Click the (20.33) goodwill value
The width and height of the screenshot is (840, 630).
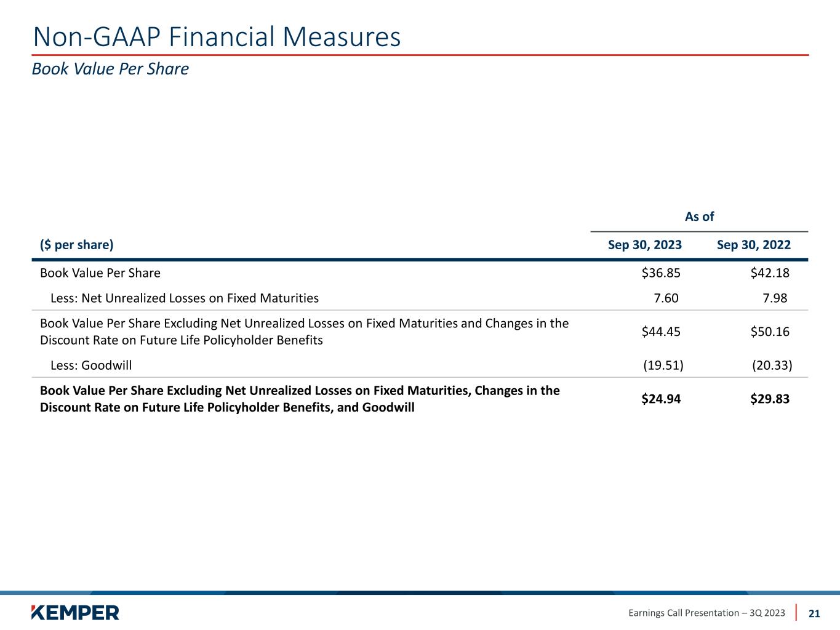click(772, 365)
